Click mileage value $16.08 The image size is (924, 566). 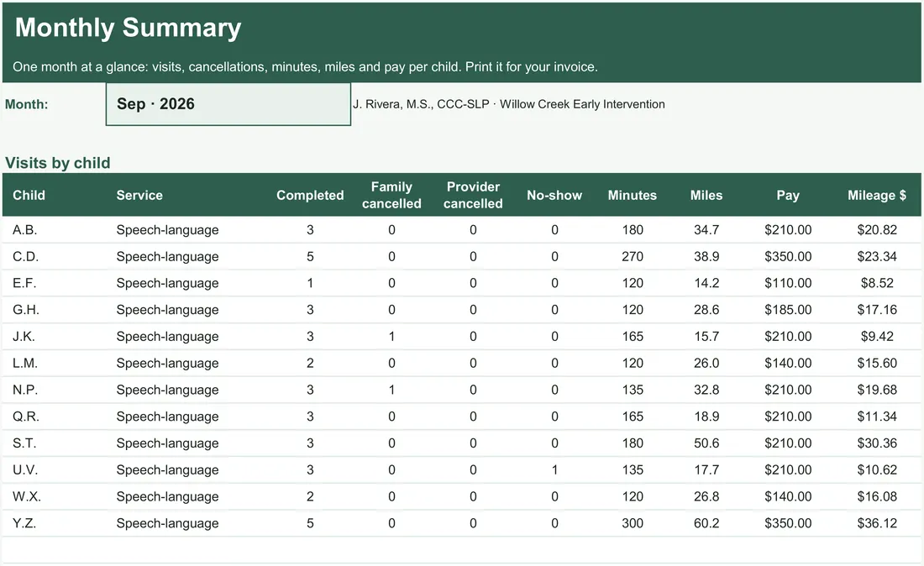pos(877,496)
